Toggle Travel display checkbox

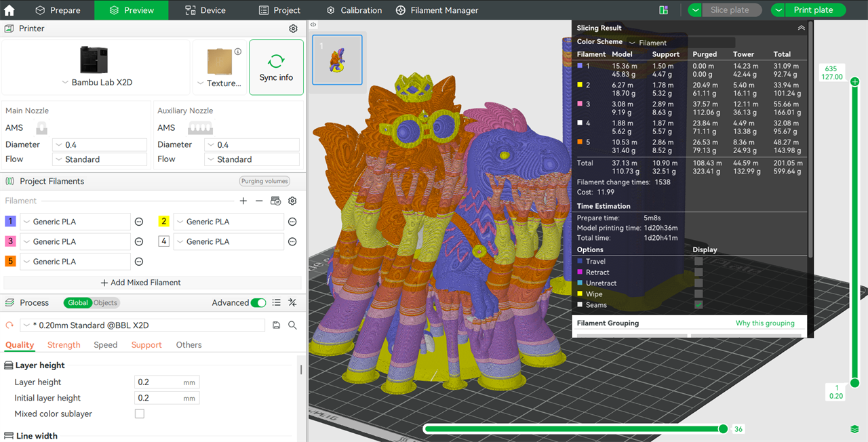[698, 262]
